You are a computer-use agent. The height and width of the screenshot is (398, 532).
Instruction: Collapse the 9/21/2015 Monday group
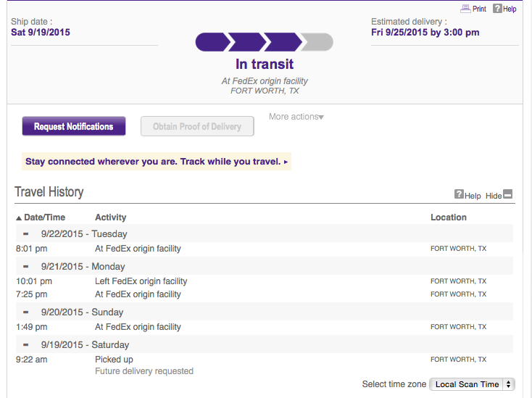click(x=25, y=266)
